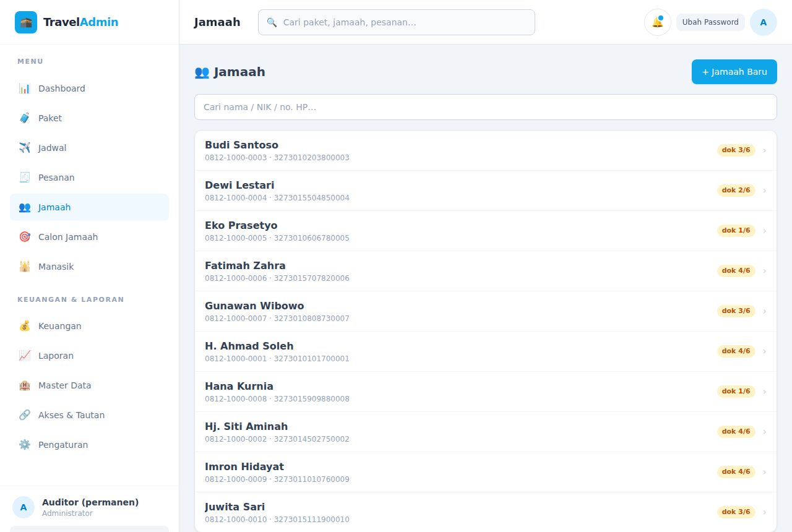Click the Akses & Tautan link icon

coord(25,415)
